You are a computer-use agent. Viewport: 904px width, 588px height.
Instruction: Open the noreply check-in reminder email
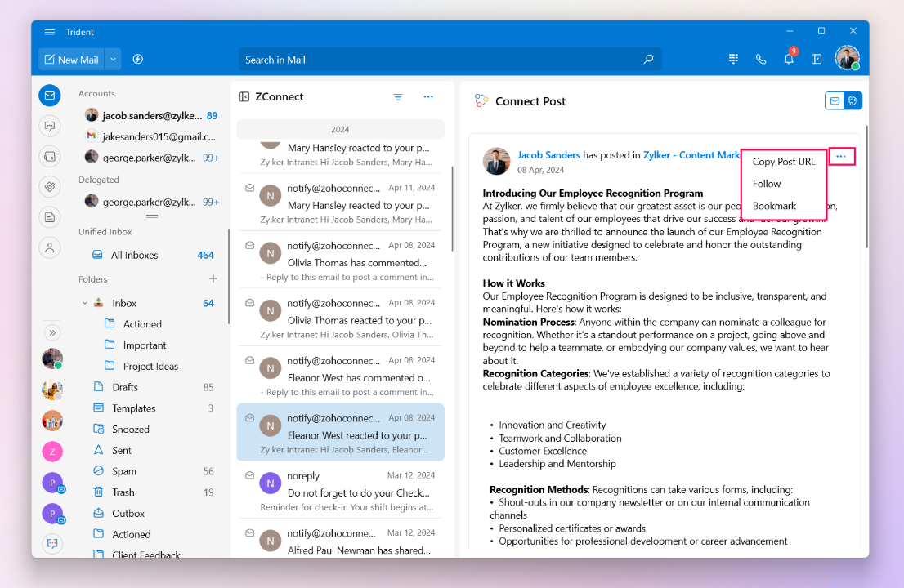(x=340, y=490)
